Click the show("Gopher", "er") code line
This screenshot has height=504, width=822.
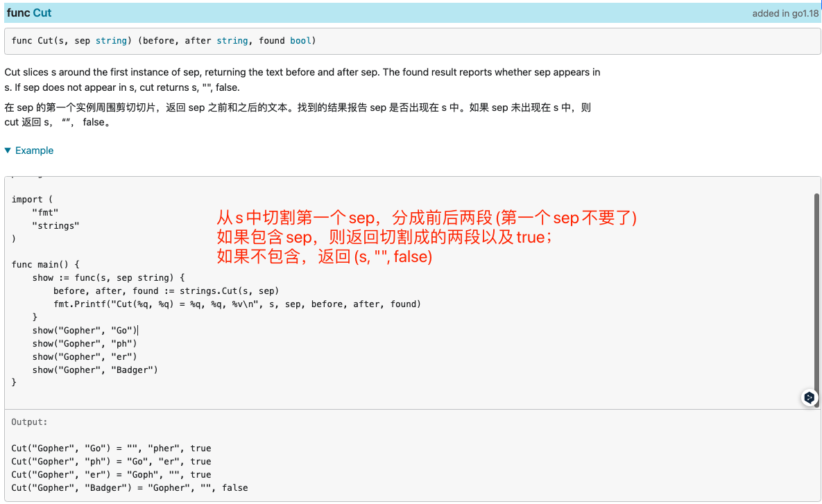[x=85, y=357]
